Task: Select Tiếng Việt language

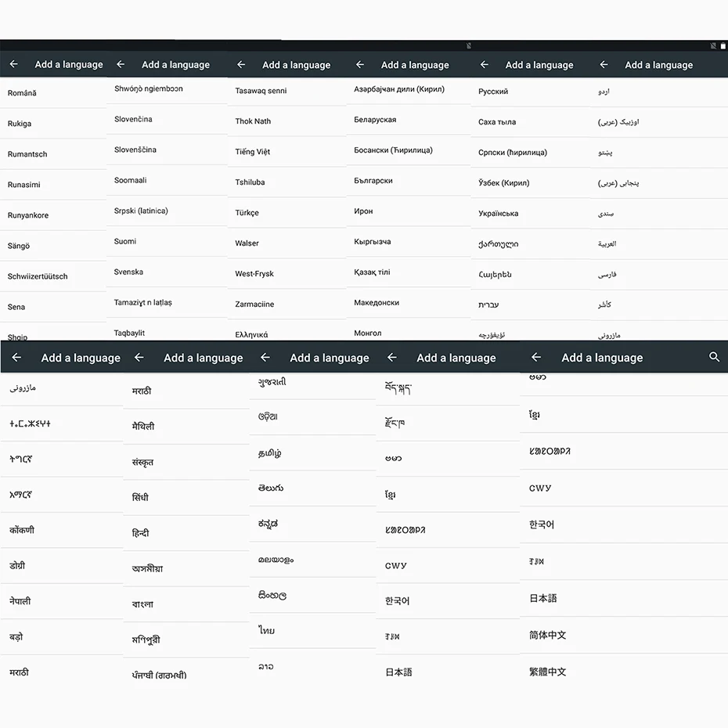Action: pos(252,151)
